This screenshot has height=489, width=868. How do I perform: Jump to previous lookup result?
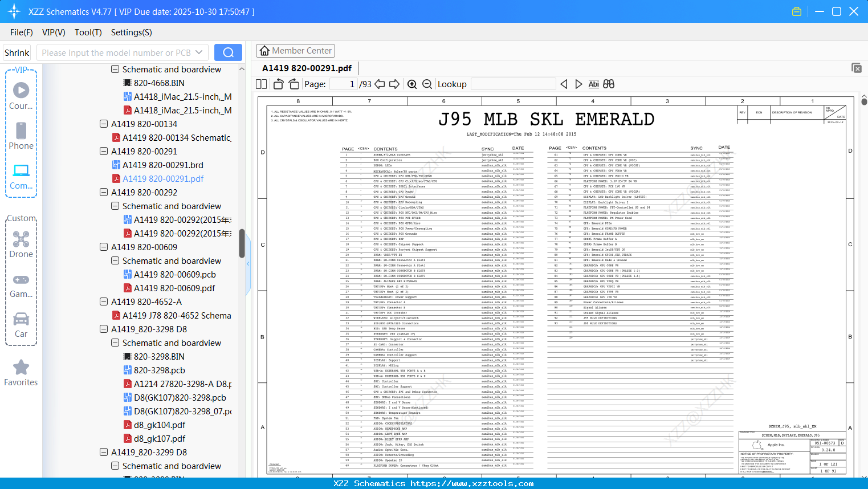[564, 84]
